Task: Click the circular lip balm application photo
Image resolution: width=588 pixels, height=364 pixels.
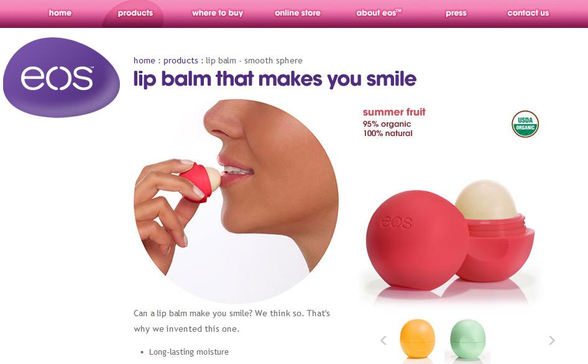Action: (236, 201)
